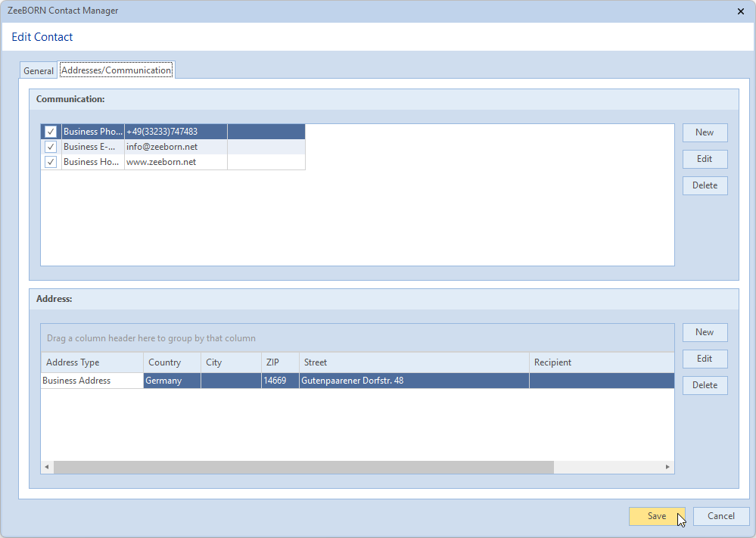Edit the selected Business Address
Viewport: 756px width, 538px height.
(x=705, y=359)
